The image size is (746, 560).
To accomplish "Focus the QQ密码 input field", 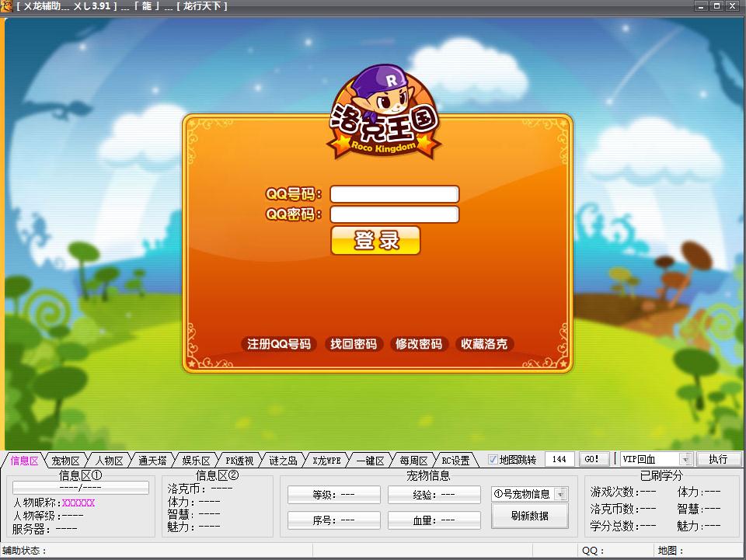I will (x=395, y=214).
